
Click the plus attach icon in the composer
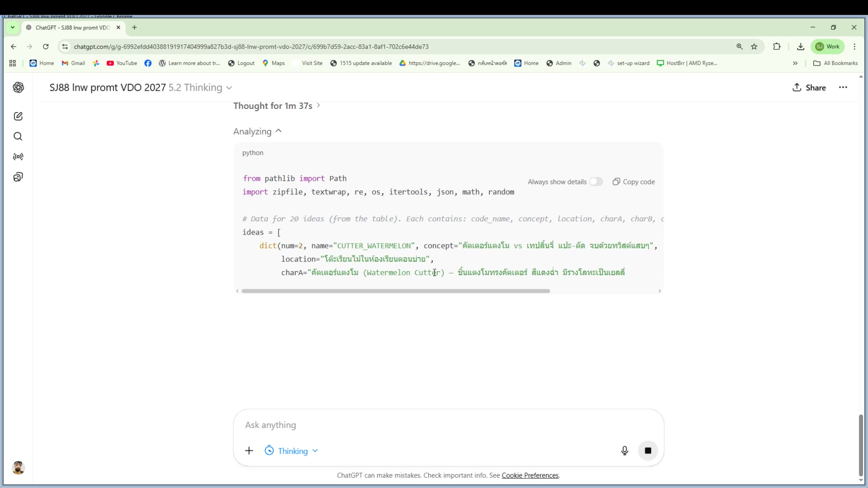tap(249, 450)
